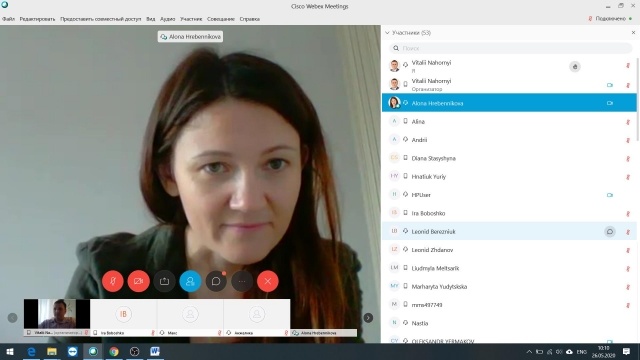Open the share content button
This screenshot has height=360, width=640.
pyautogui.click(x=164, y=281)
